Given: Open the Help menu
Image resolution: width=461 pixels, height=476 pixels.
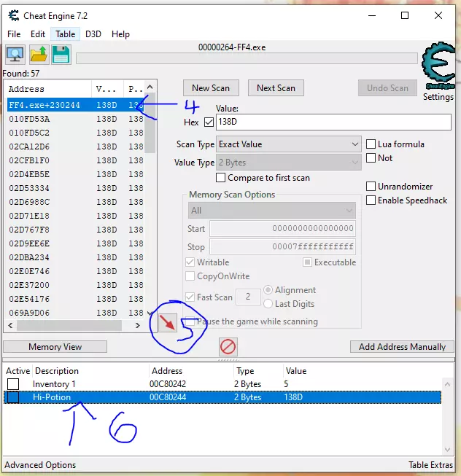Looking at the screenshot, I should click(x=120, y=34).
